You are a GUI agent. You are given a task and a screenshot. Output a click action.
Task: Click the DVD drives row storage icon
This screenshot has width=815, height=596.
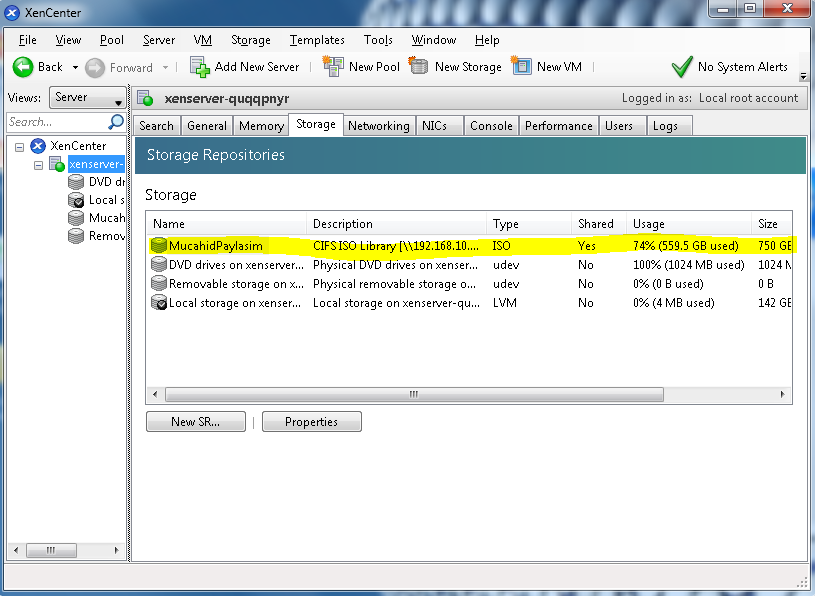[x=159, y=264]
